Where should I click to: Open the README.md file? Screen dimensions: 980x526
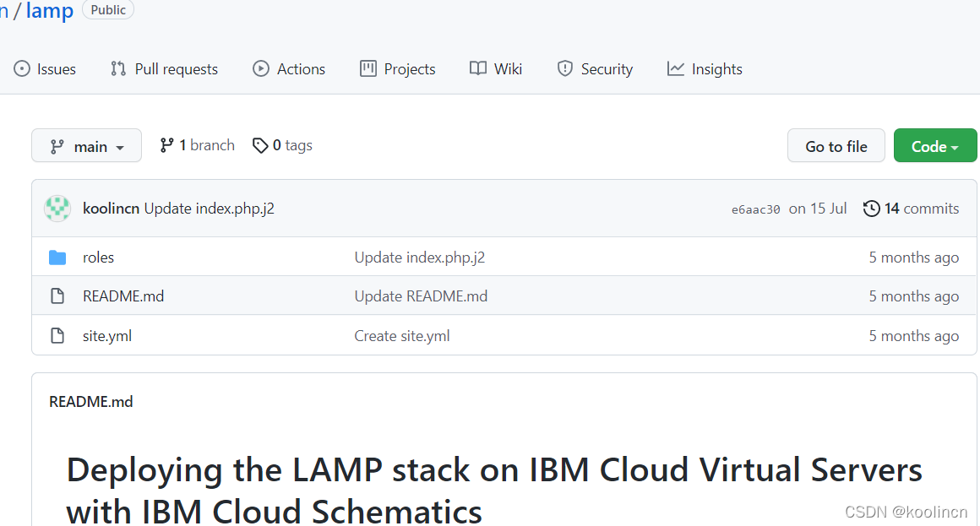[x=123, y=296]
